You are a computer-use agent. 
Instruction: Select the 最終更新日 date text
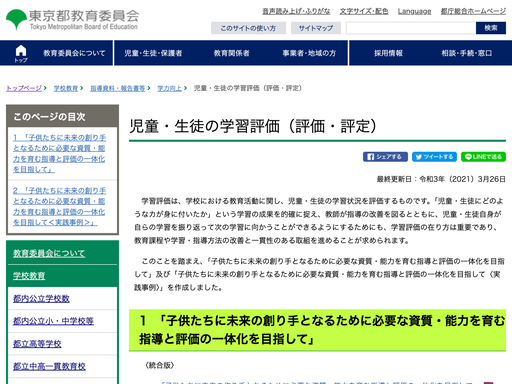point(441,179)
